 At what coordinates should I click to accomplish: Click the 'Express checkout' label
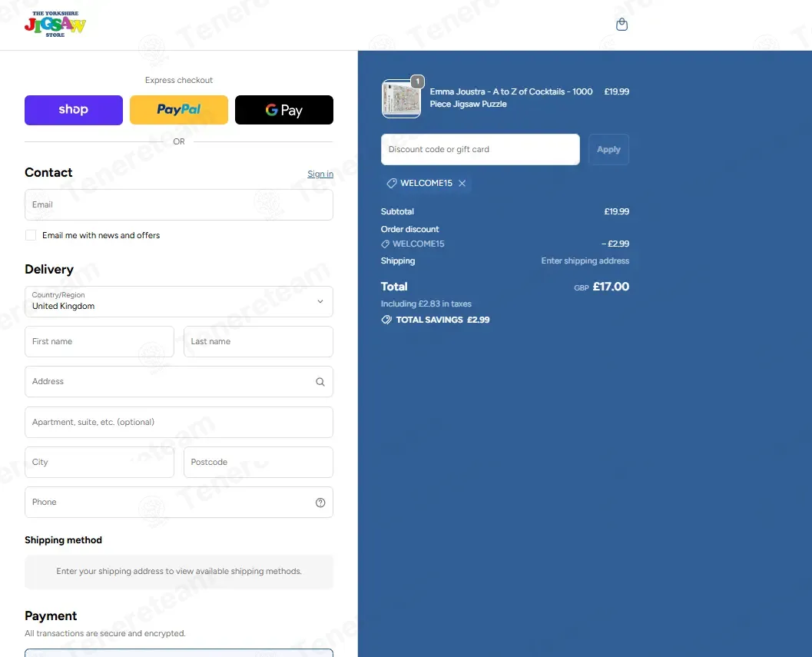pyautogui.click(x=179, y=81)
